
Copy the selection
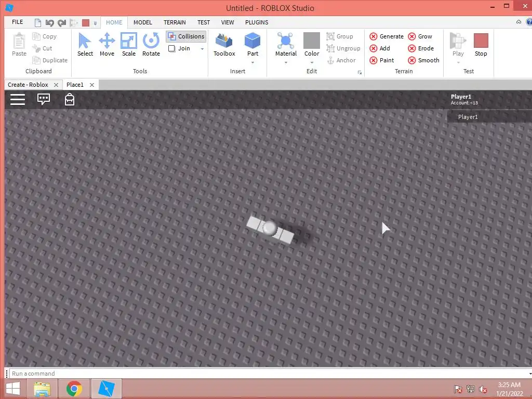coord(45,36)
